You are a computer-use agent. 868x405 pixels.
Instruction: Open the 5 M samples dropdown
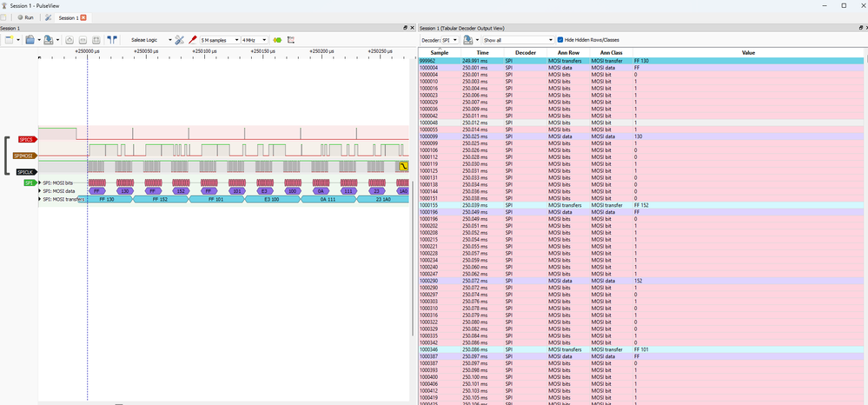219,40
